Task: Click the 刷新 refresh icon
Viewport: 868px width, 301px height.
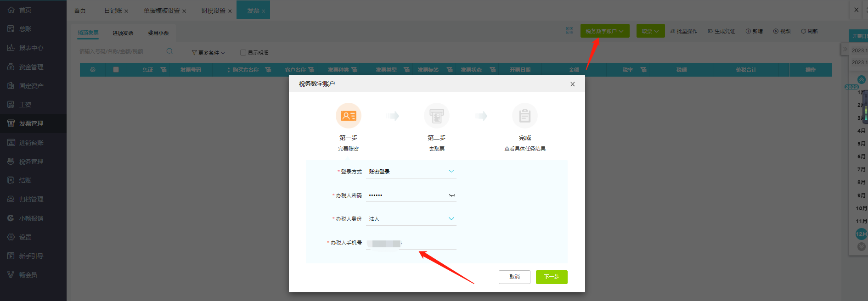Action: point(804,31)
